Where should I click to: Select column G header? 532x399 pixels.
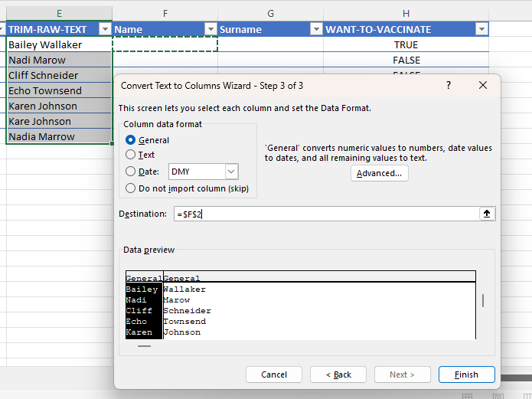pyautogui.click(x=270, y=13)
